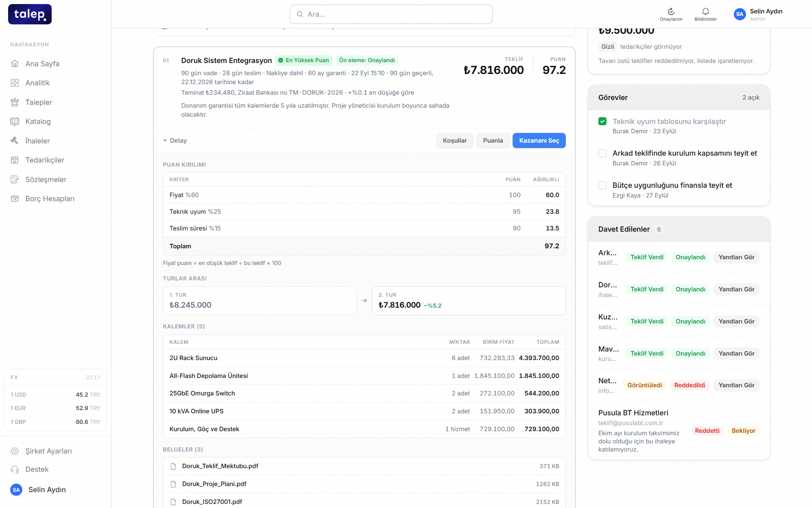Click the SA avatar in header
Viewport: 812px width, 508px height.
740,14
